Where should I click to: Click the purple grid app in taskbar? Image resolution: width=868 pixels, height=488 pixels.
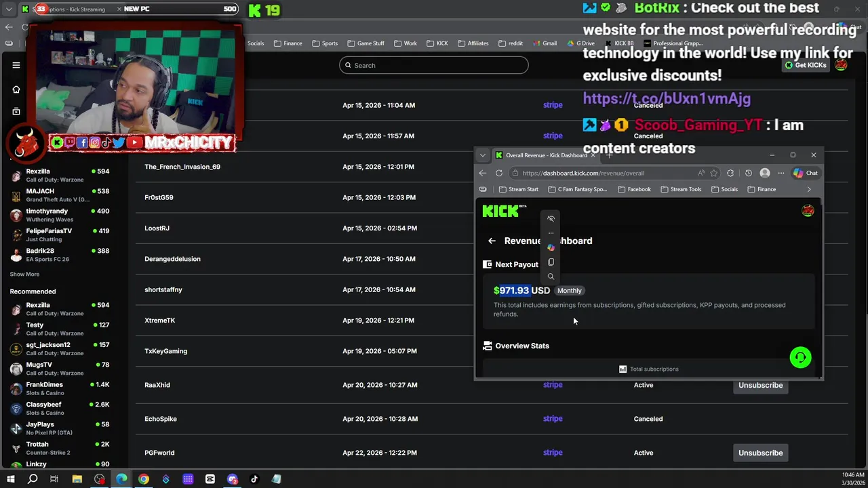point(188,479)
